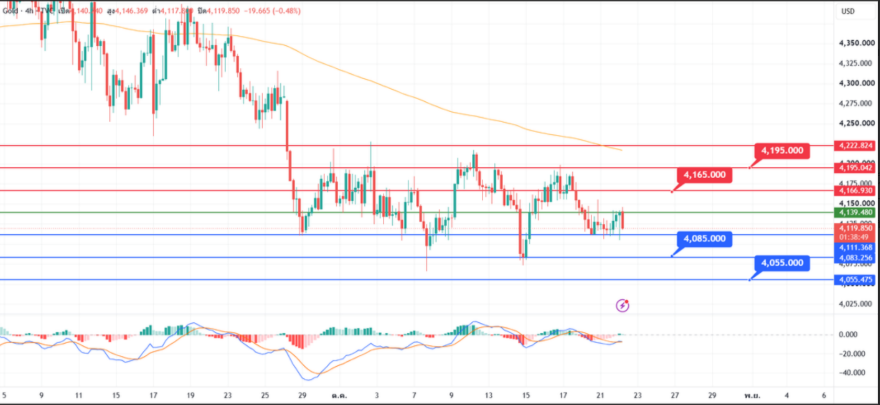Click the blue 4,083.256 price label

click(x=854, y=257)
